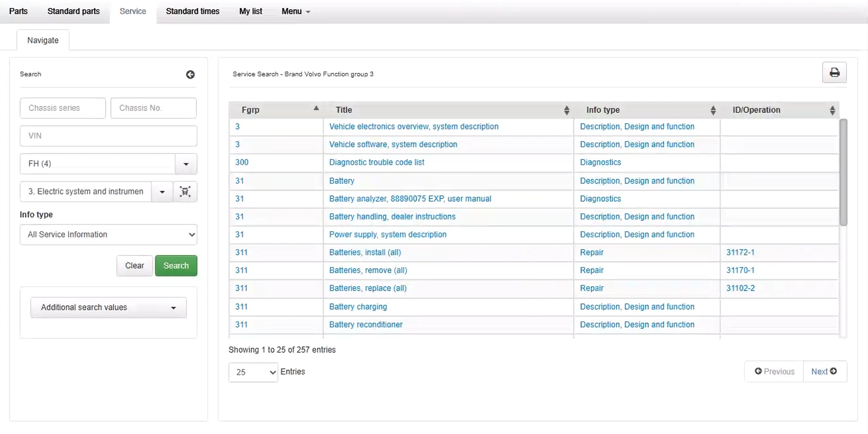Collapse the Search panel with the back arrow icon
The image size is (868, 434).
pos(190,74)
